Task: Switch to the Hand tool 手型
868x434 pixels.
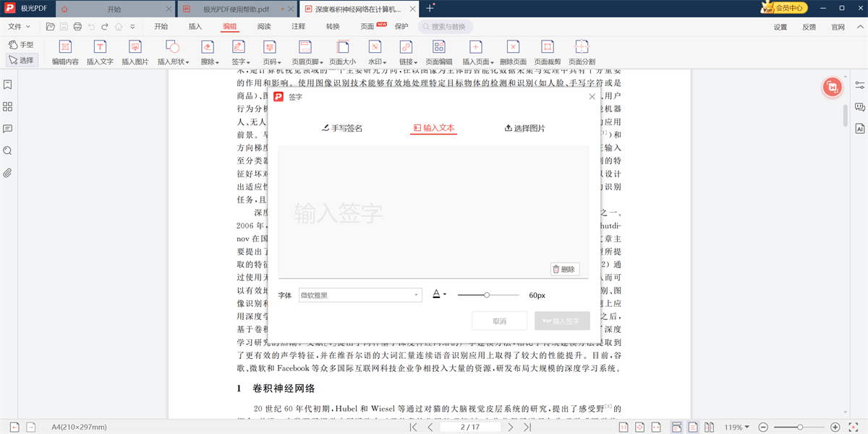Action: pyautogui.click(x=22, y=43)
